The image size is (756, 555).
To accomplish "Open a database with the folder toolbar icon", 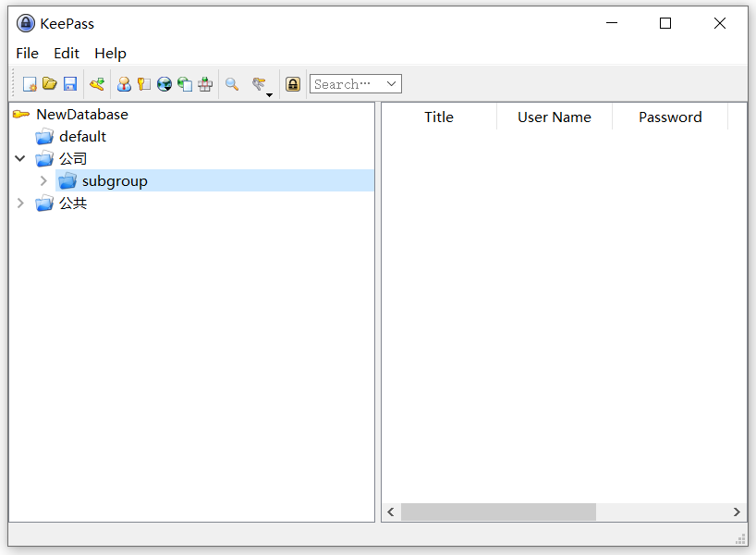I will [x=50, y=84].
